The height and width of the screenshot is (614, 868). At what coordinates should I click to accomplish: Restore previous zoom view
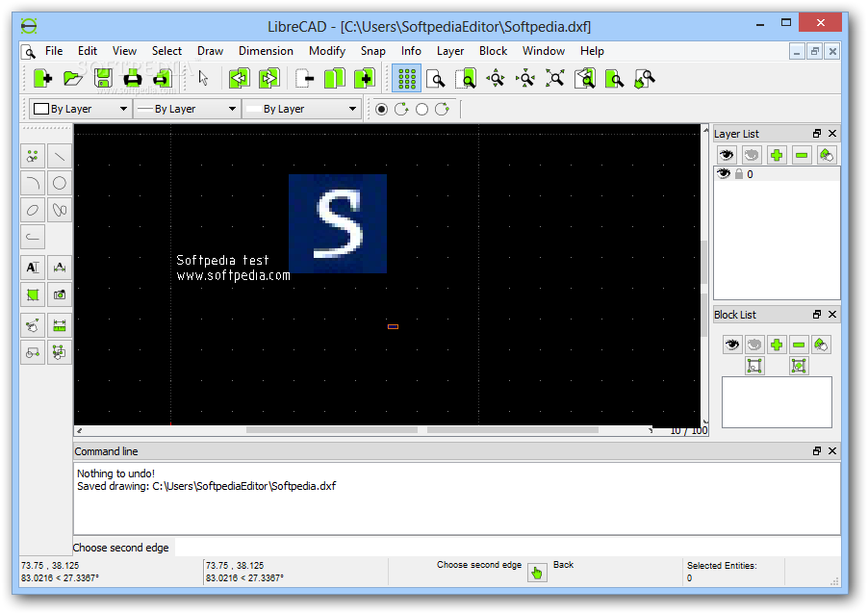click(584, 79)
